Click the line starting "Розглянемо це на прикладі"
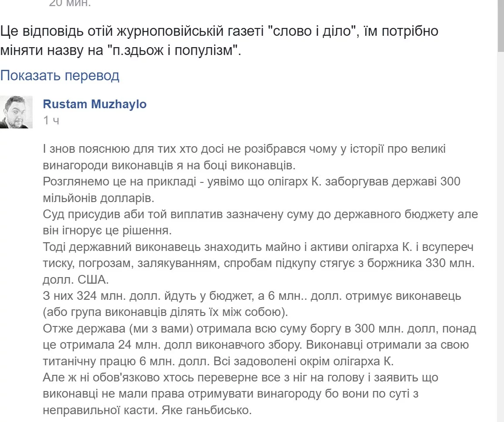The width and height of the screenshot is (504, 422). (252, 182)
